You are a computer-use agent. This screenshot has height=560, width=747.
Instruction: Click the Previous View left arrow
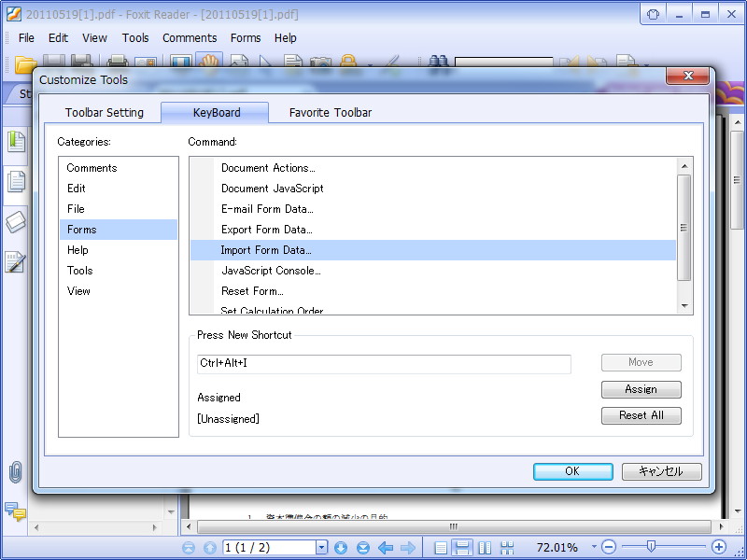coord(386,548)
